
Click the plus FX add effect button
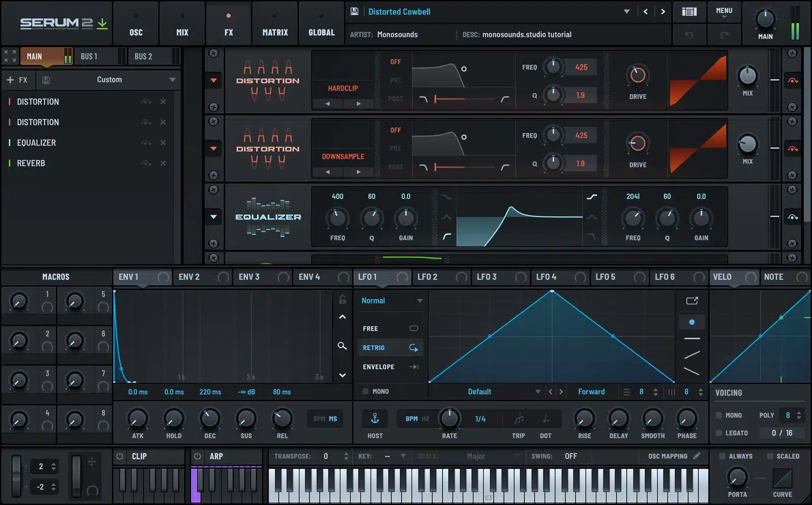coord(17,80)
